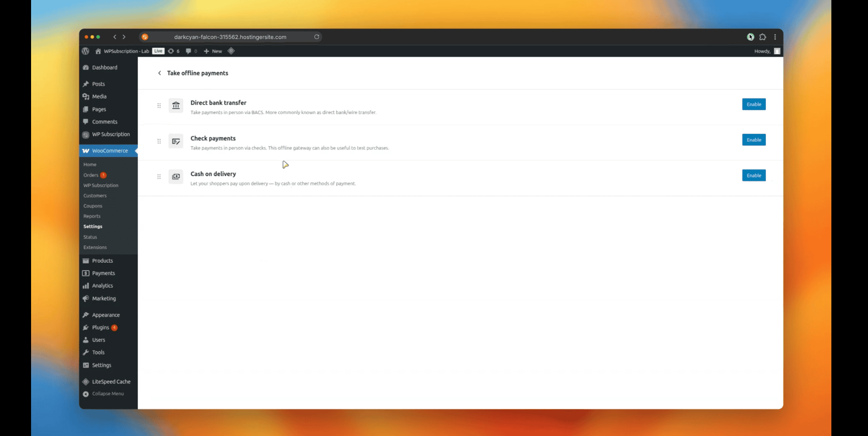Open the browser extensions puzzle icon
This screenshot has width=868, height=436.
coord(763,37)
